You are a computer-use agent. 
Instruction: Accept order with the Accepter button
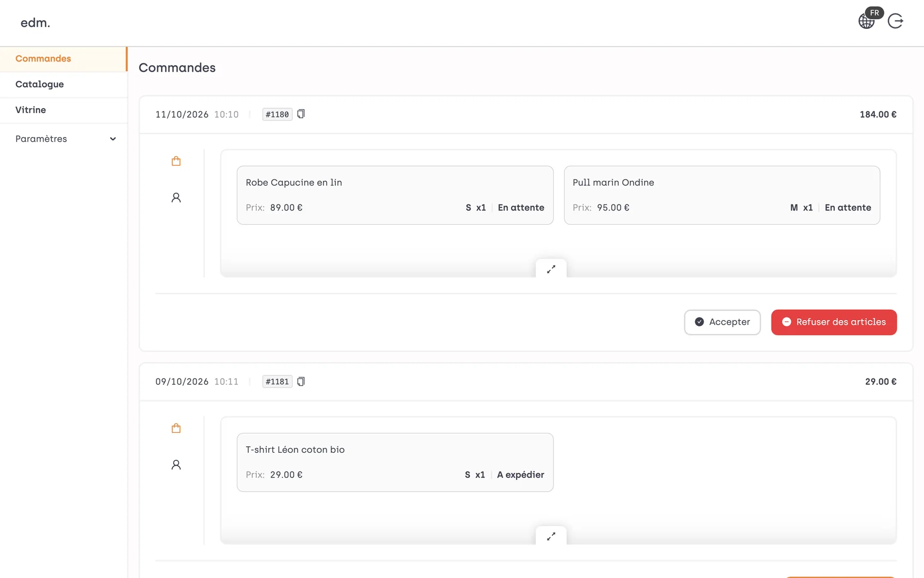pos(722,322)
